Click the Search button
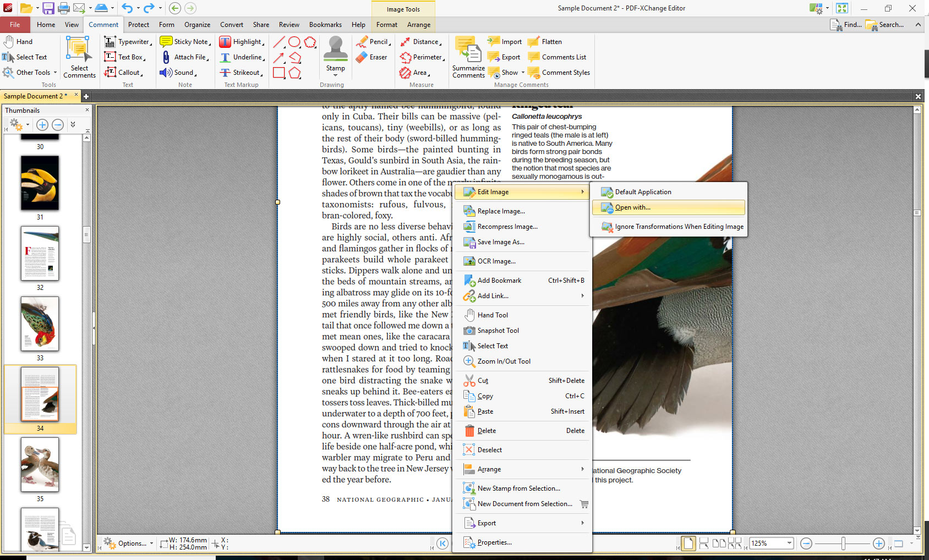Image resolution: width=929 pixels, height=560 pixels. coord(885,25)
